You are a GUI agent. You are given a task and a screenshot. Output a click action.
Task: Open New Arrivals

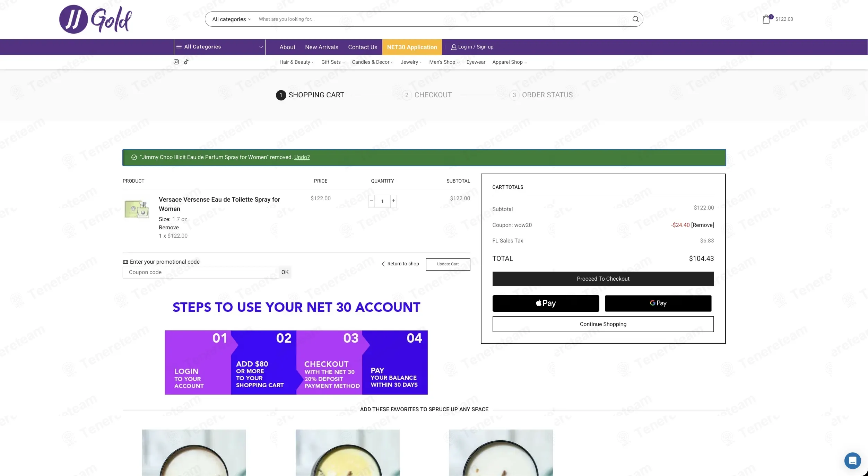tap(322, 47)
